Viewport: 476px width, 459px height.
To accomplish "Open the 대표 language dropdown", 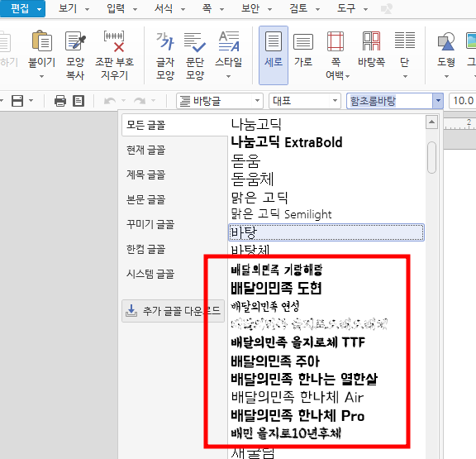I will [304, 101].
